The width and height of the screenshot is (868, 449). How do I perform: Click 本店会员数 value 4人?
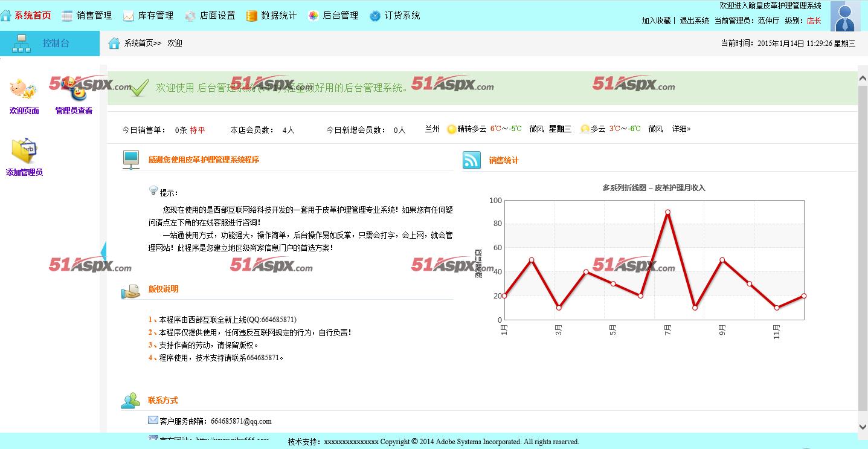tap(289, 130)
